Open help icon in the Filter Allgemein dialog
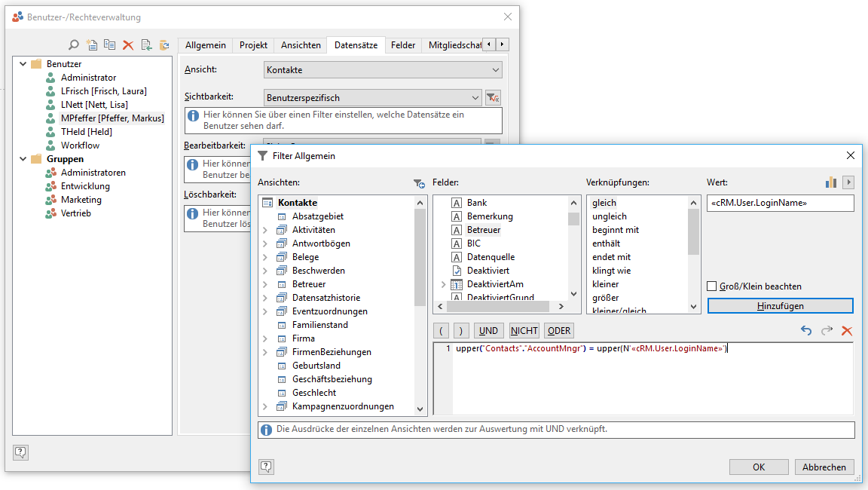Image resolution: width=868 pixels, height=490 pixels. pos(266,467)
